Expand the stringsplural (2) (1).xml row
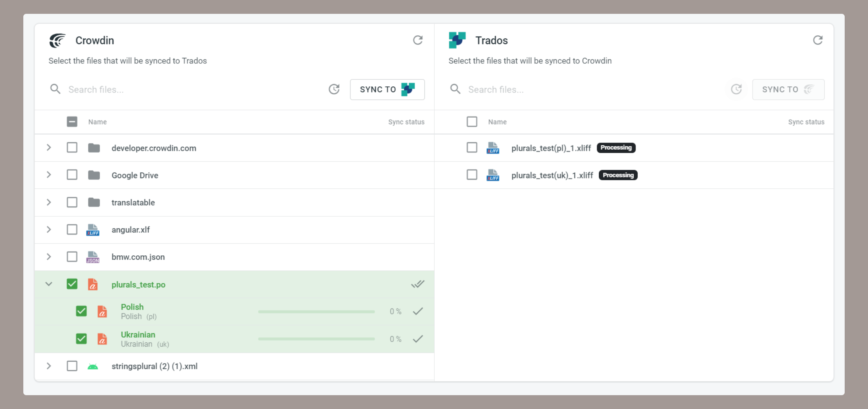This screenshot has height=409, width=868. (49, 366)
